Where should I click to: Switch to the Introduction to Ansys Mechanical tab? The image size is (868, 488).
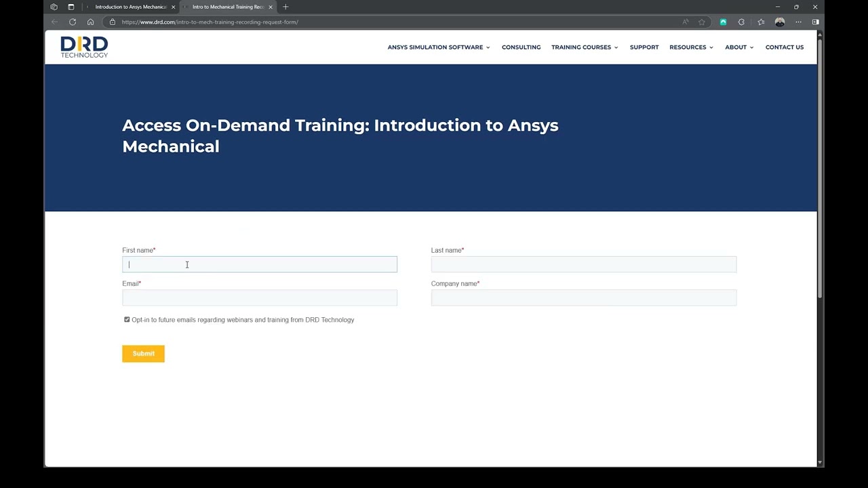point(130,7)
